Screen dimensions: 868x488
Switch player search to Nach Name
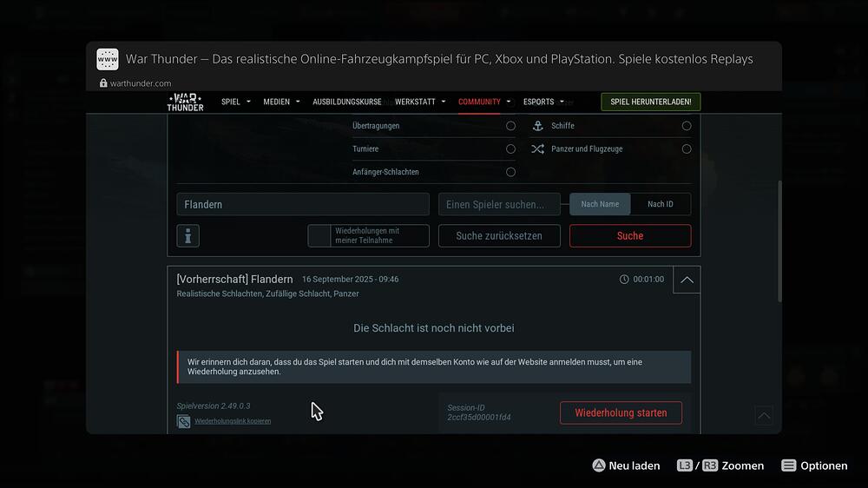(x=600, y=204)
